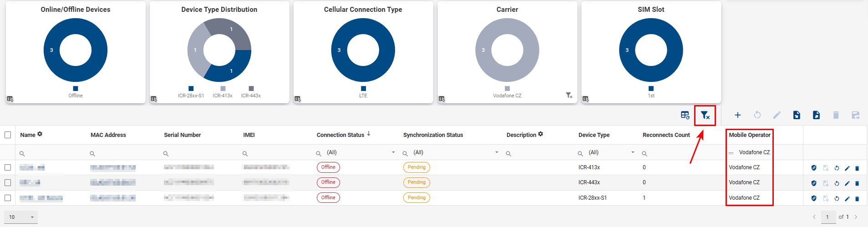868x227 pixels.
Task: Check the box on the ICR-28xx-S1 row
Action: (x=8, y=198)
